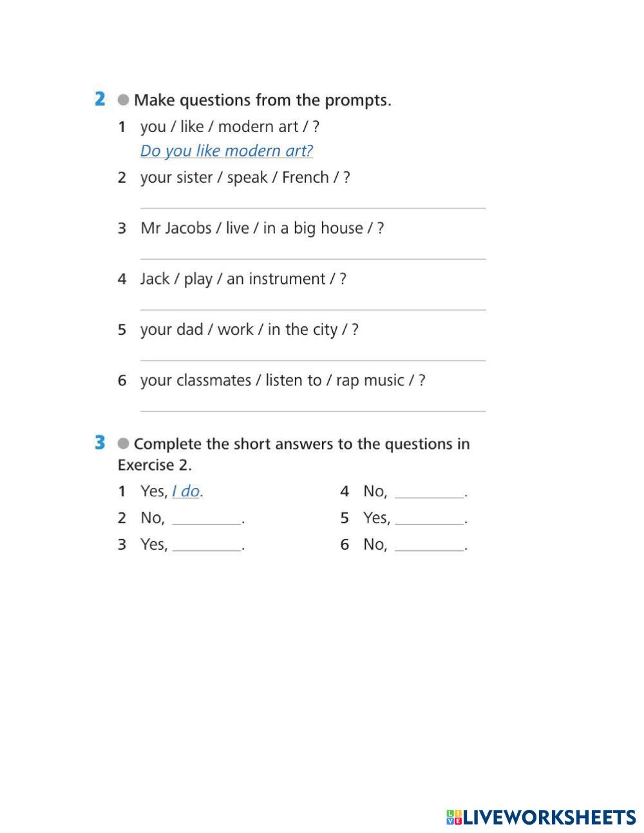Click gray dot beside "Make questions" heading
Image resolution: width=644 pixels, height=833 pixels.
point(123,100)
